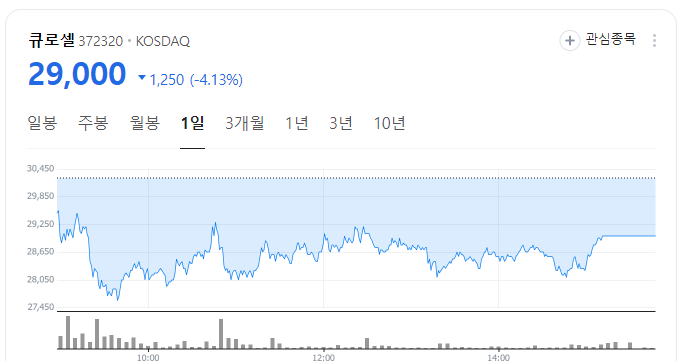The height and width of the screenshot is (361, 685).
Task: Add stock to watchlist with plus icon
Action: click(570, 41)
